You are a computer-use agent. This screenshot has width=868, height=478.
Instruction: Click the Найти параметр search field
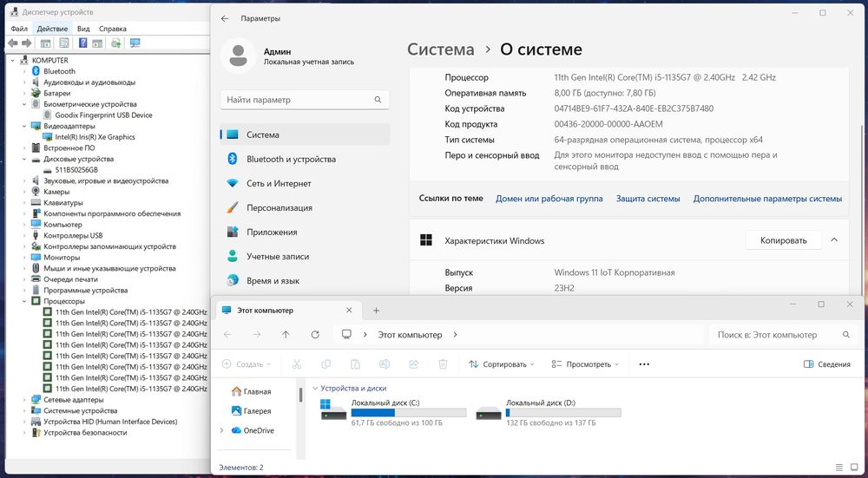pos(305,100)
